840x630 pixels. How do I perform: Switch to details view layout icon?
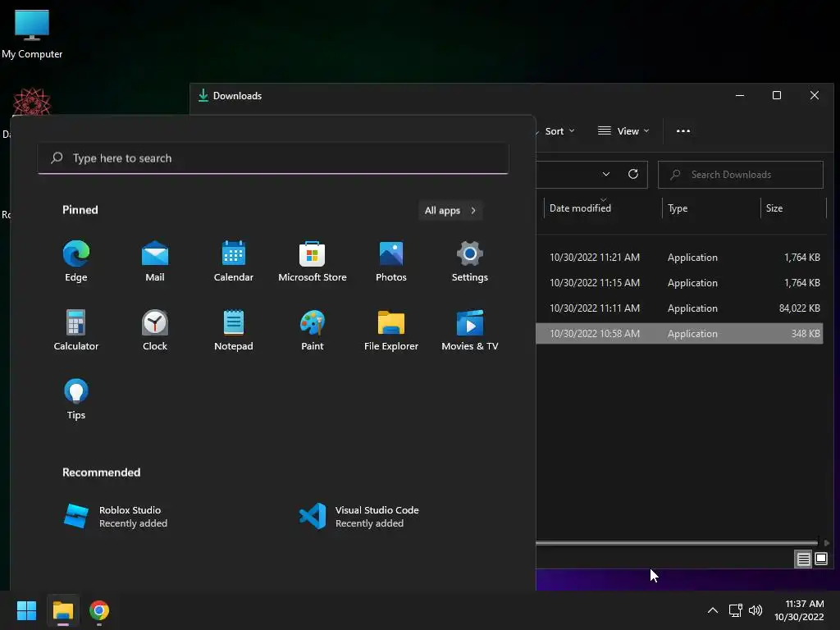coord(804,559)
